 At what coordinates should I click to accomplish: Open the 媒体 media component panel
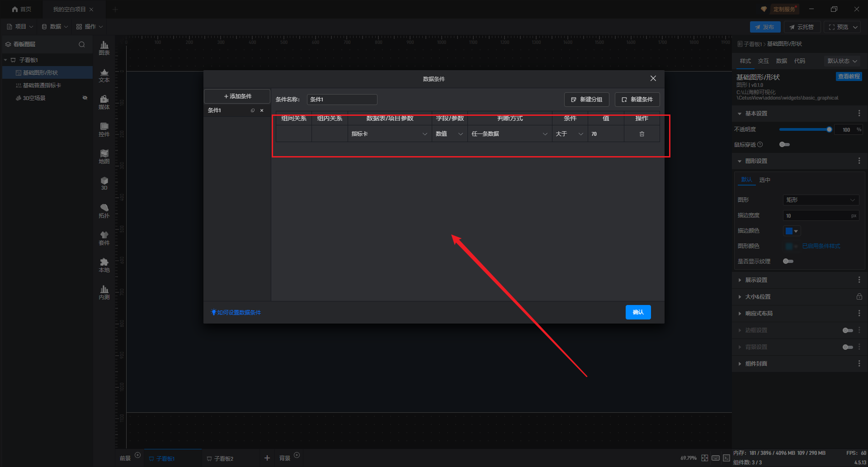coord(104,102)
